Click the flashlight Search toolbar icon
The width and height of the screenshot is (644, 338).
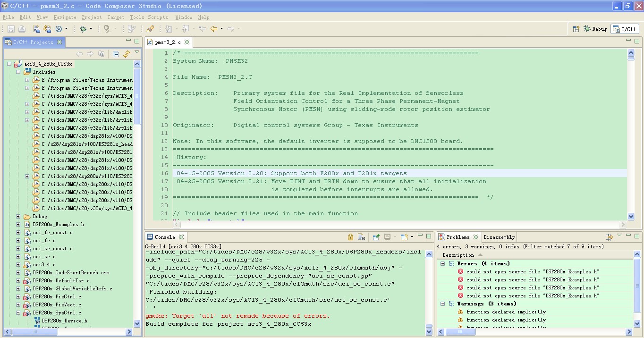pos(150,29)
